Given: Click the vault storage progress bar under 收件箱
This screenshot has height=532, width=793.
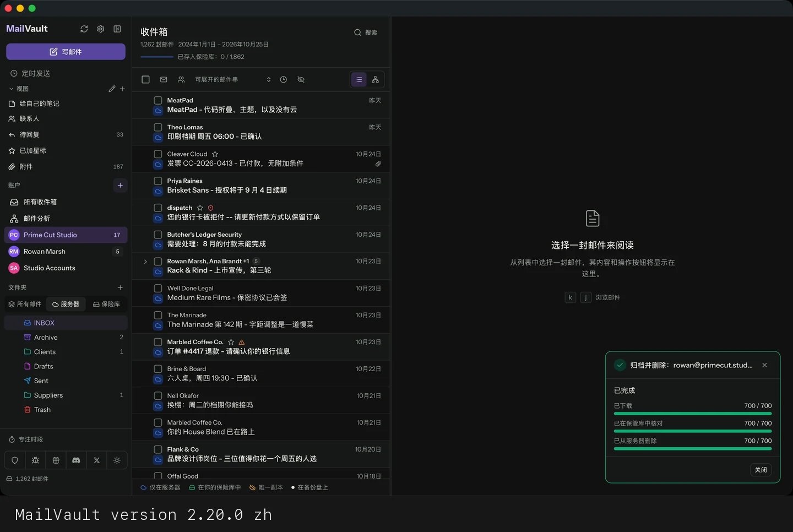Looking at the screenshot, I should tap(157, 57).
